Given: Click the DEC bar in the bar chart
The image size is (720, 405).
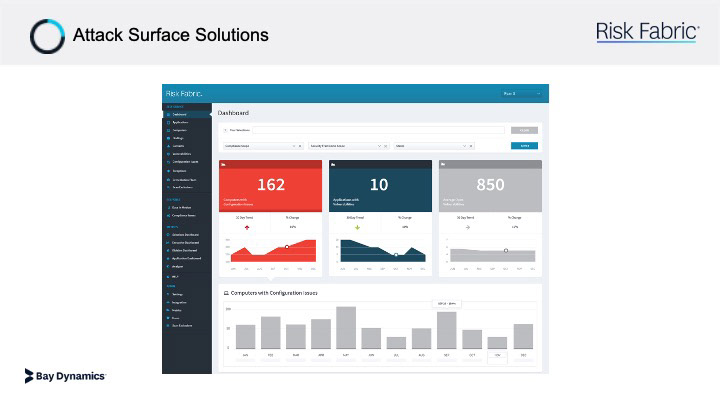Looking at the screenshot, I should 523,336.
